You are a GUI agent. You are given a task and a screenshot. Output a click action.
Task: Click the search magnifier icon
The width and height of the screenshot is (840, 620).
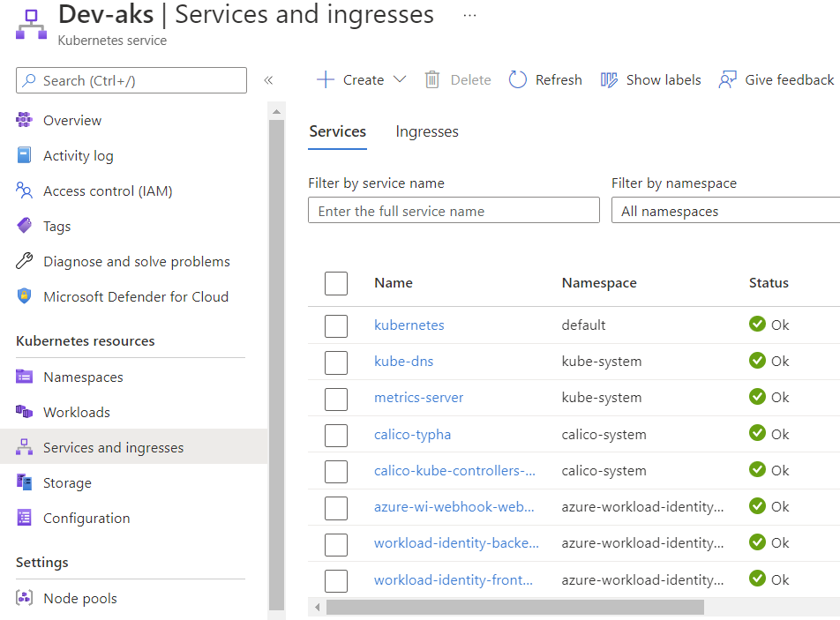pos(29,80)
